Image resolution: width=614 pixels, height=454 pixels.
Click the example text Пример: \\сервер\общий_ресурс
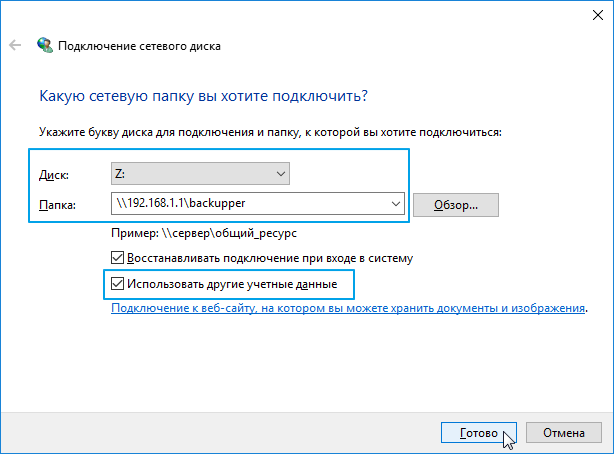pyautogui.click(x=204, y=233)
